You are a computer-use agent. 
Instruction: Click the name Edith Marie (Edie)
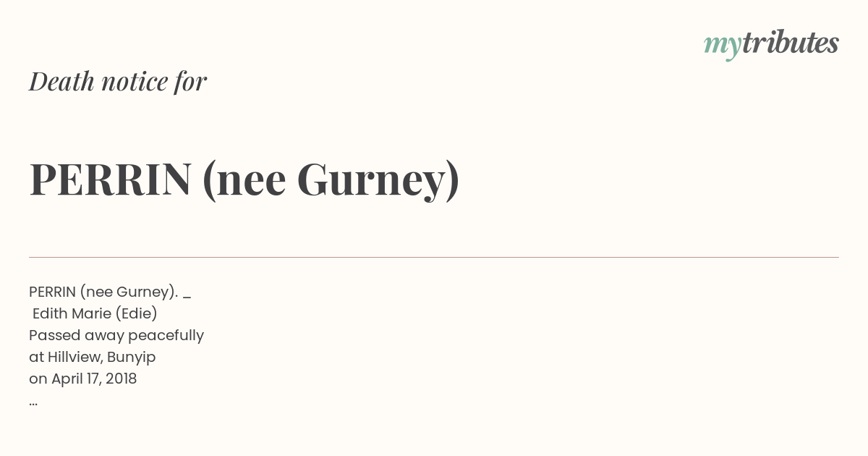pos(95,313)
